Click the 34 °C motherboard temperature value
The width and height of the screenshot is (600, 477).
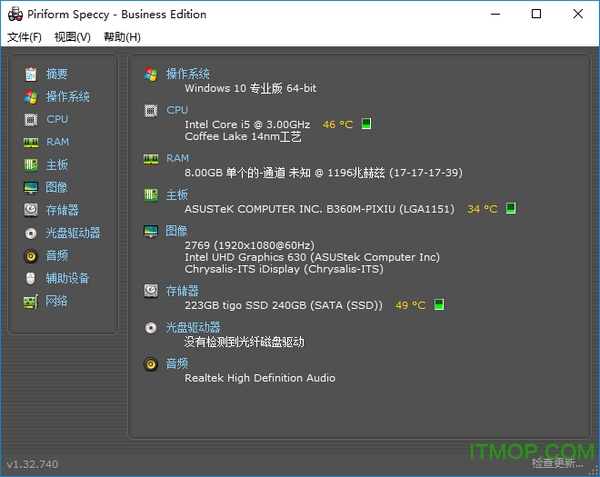tap(482, 209)
